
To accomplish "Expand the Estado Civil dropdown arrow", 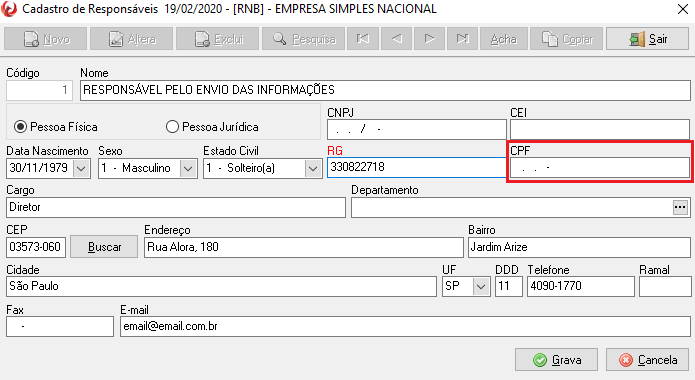I will point(313,168).
